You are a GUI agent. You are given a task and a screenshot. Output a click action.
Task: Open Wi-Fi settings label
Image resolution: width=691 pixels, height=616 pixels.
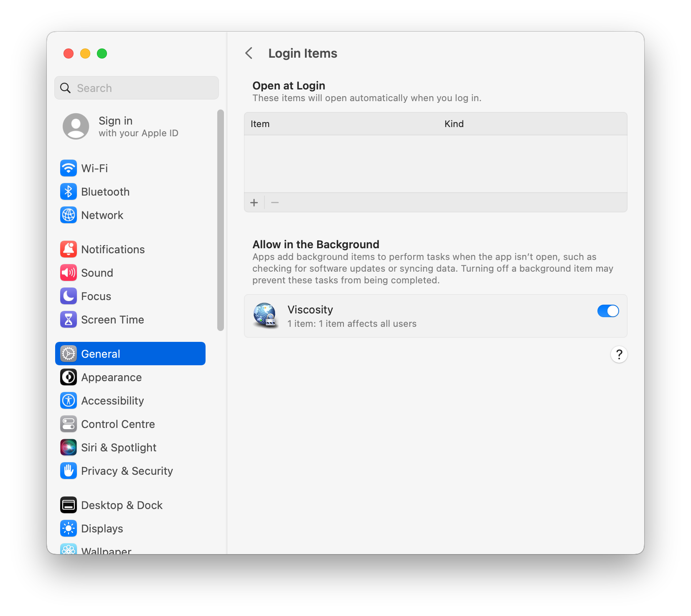[x=95, y=168]
